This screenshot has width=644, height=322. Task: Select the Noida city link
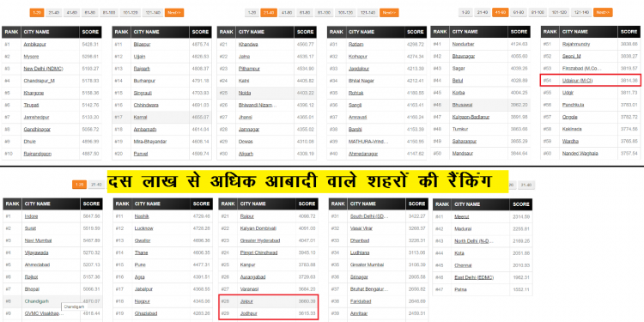click(245, 93)
